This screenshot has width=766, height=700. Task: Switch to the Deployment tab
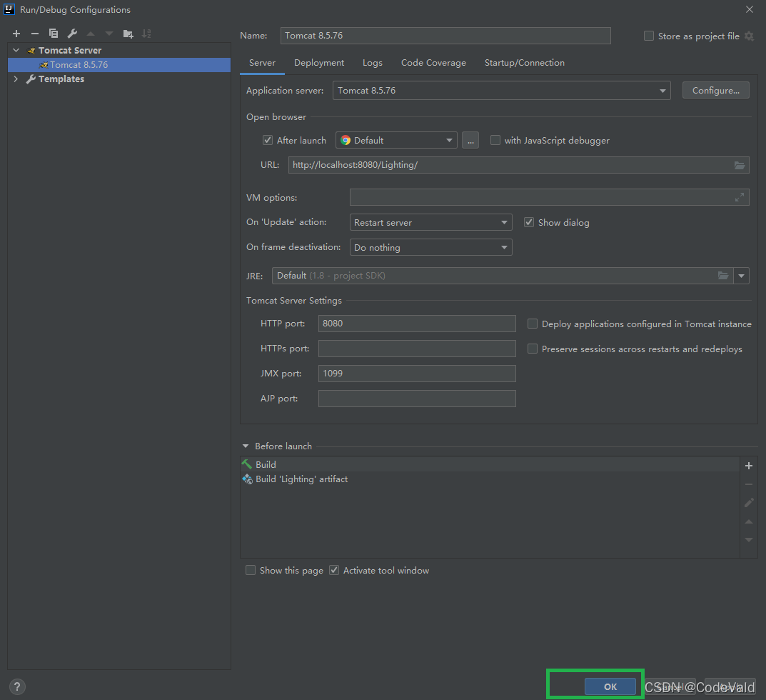pos(319,63)
